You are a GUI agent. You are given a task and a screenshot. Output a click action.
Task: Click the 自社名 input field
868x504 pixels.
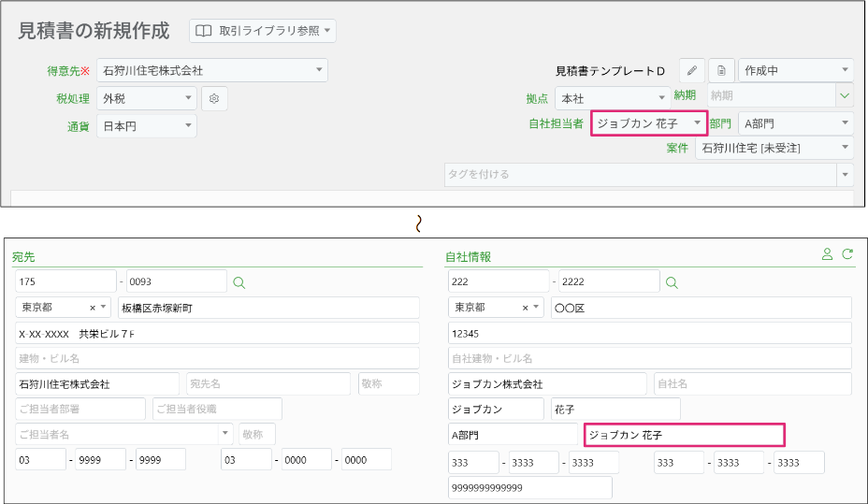pos(753,384)
